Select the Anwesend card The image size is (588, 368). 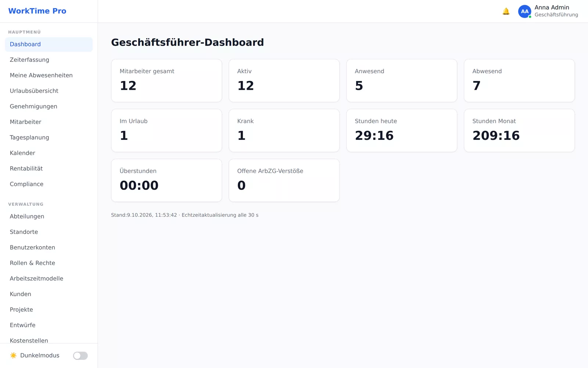pyautogui.click(x=402, y=81)
